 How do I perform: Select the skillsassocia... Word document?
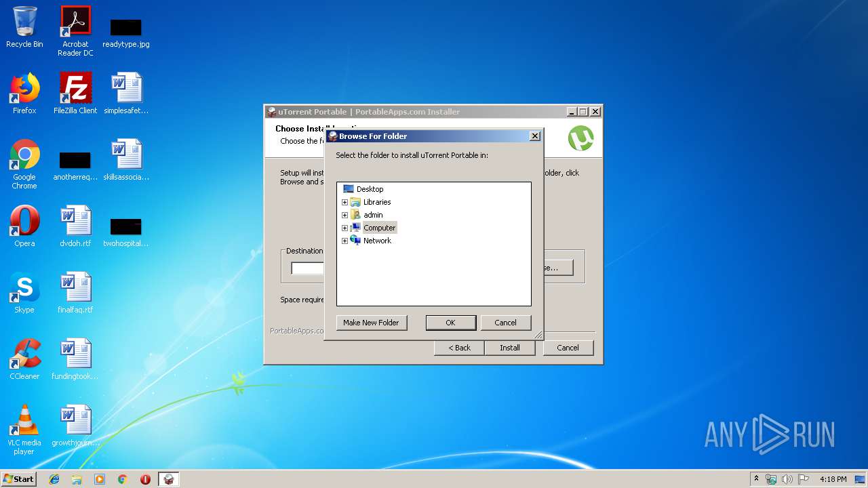126,160
